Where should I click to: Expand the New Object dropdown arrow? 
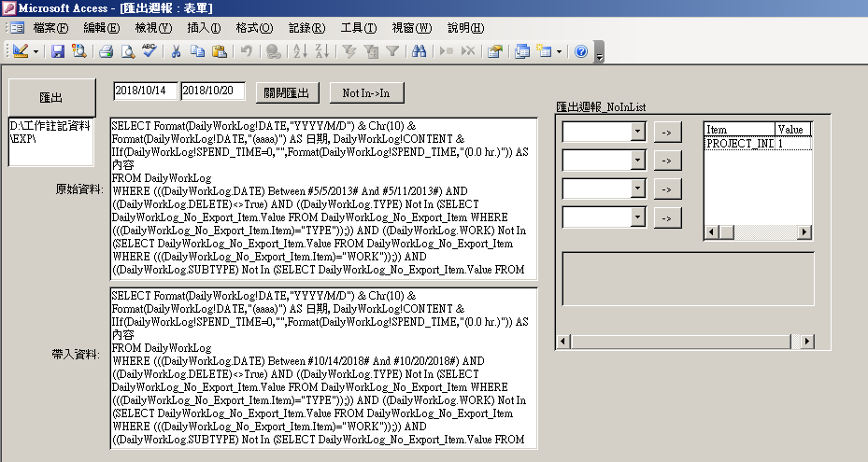[x=559, y=51]
